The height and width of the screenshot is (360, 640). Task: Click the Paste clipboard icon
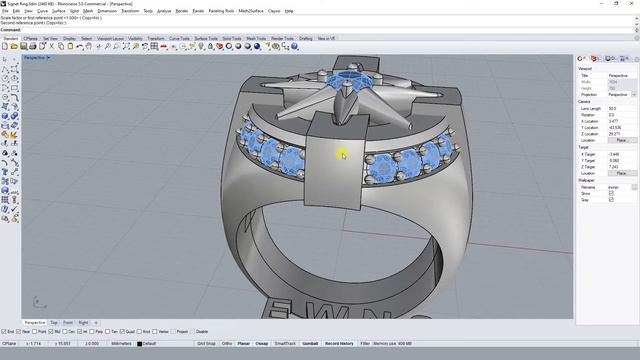click(70, 47)
